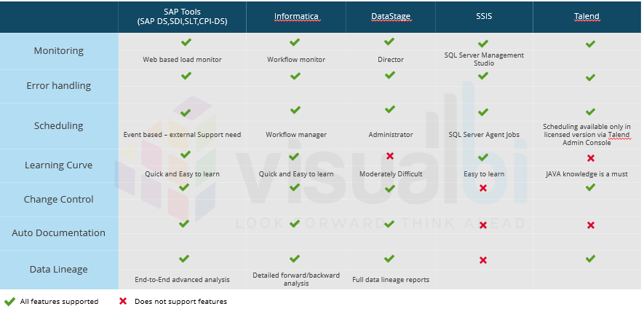Click the SAP Tools Monitoring green checkmark
This screenshot has width=644, height=309.
186,42
